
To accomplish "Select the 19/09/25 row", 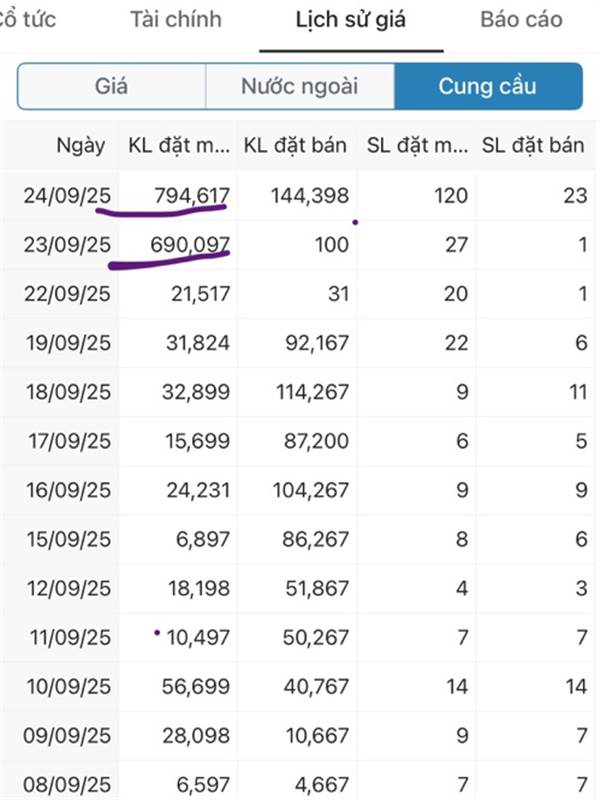I will click(x=297, y=343).
